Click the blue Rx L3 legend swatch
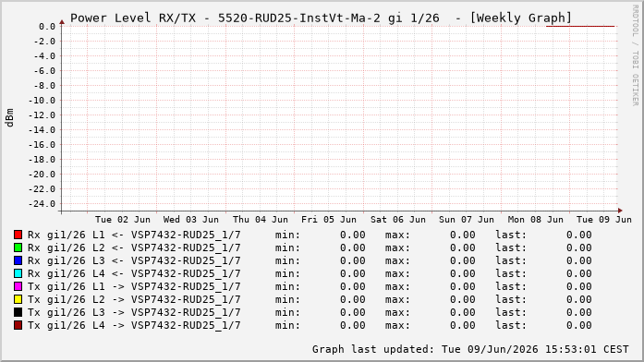The height and width of the screenshot is (362, 644). [18, 260]
